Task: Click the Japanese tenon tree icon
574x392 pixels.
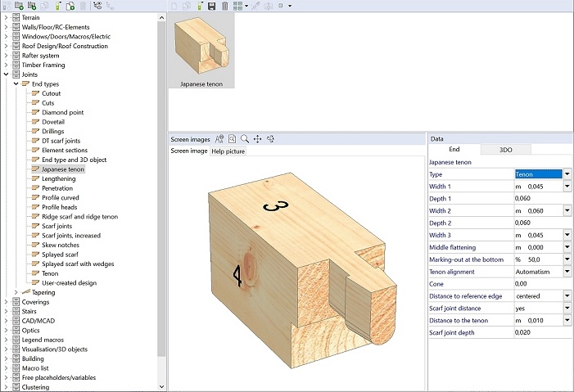Action: [35, 169]
